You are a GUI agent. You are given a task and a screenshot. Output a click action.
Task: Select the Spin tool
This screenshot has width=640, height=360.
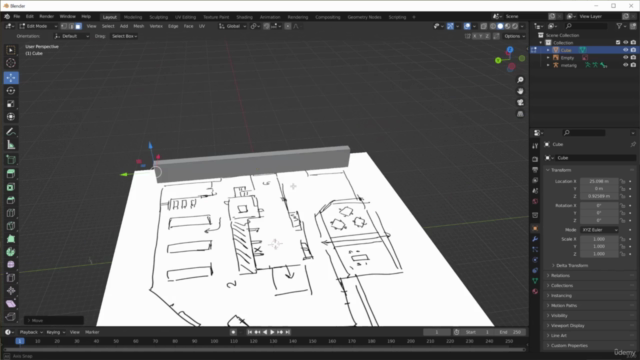tap(11, 252)
